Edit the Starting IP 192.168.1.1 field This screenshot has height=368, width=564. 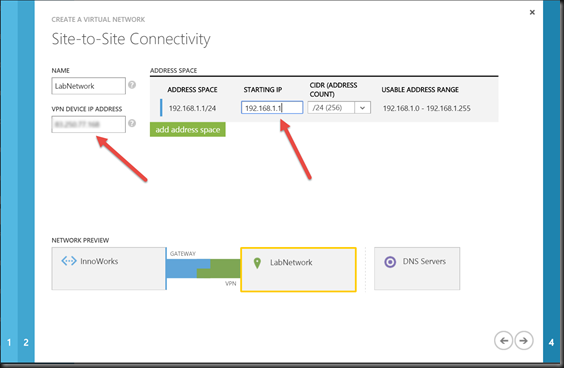point(272,108)
